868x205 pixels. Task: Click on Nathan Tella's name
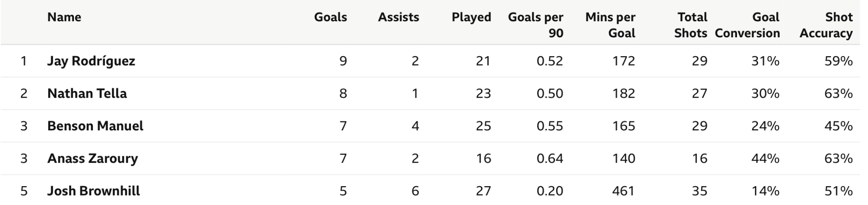tap(87, 93)
